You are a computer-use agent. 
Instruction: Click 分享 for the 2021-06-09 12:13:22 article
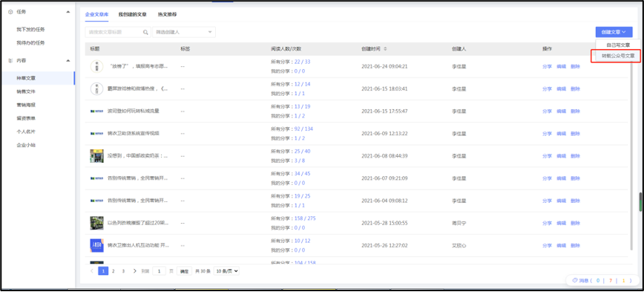pos(547,134)
